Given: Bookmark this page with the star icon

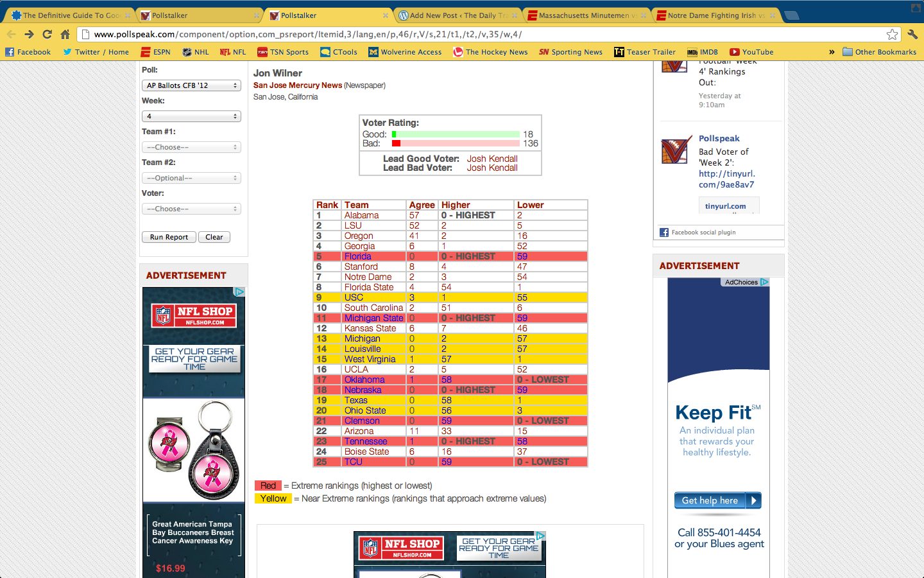Looking at the screenshot, I should point(892,35).
